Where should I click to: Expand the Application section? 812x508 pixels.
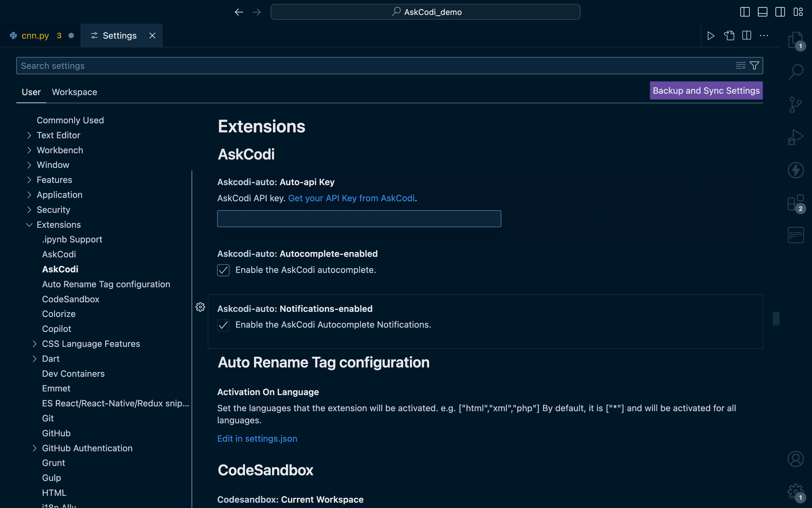click(x=29, y=195)
